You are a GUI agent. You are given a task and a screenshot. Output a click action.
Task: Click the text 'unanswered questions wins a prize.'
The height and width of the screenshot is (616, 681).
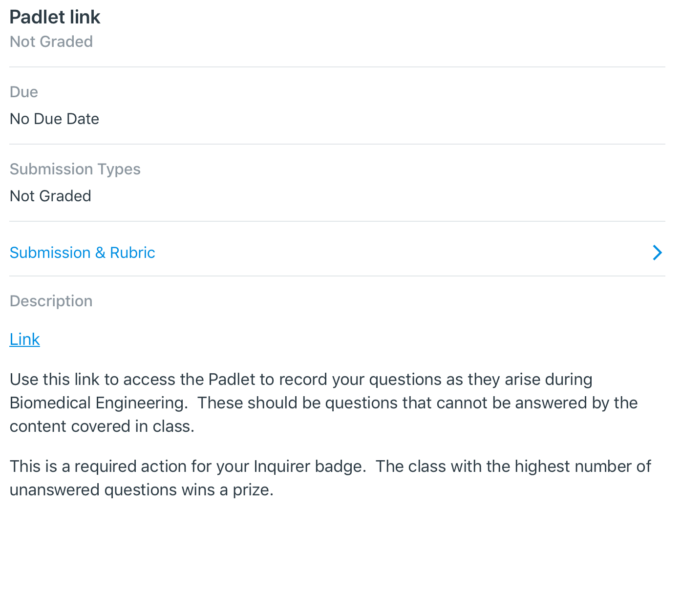pos(141,490)
